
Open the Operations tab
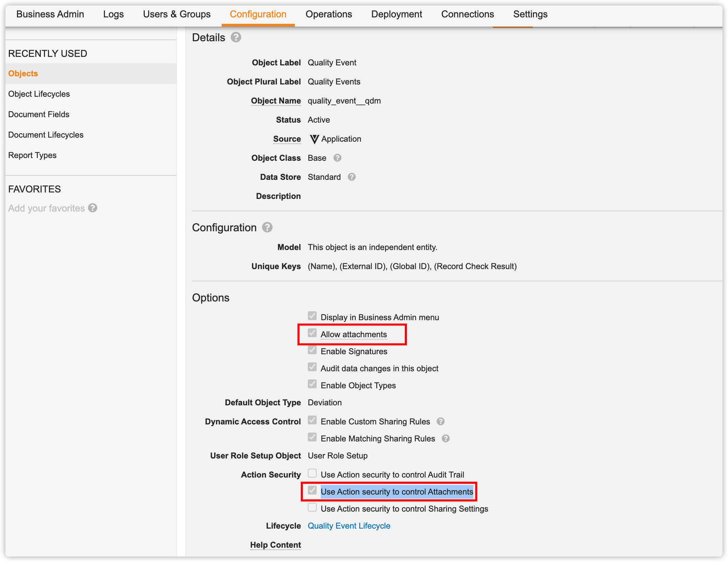(328, 14)
